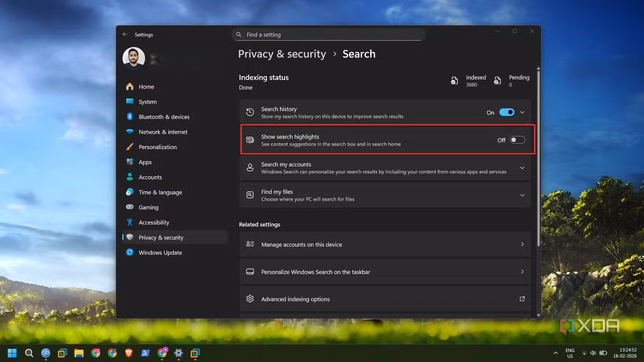Open taskbar Search magnifier
Image resolution: width=644 pixels, height=362 pixels.
coord(29,353)
